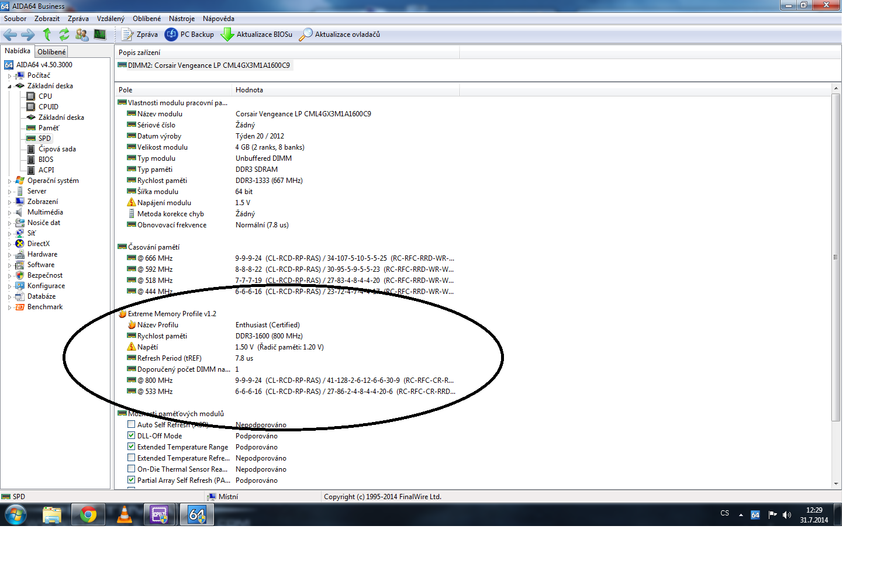Toggle the DLL-Off Mode checkbox
The height and width of the screenshot is (588, 891).
click(132, 435)
